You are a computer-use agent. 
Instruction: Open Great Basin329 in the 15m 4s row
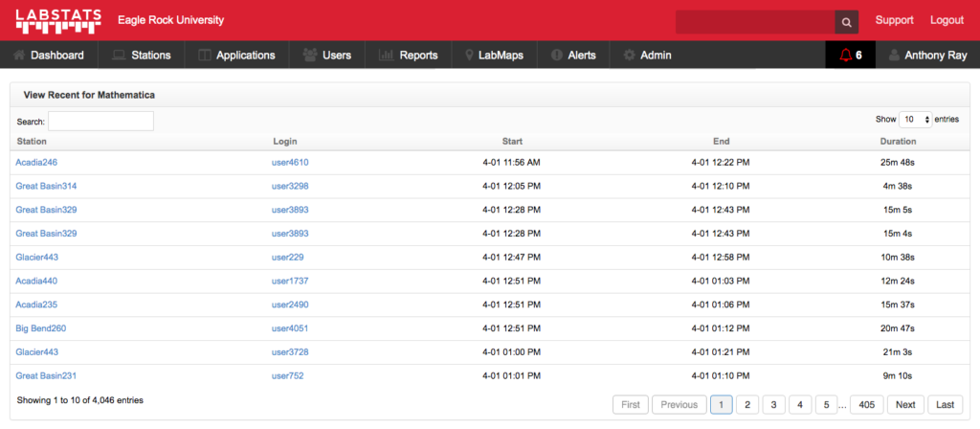coord(46,234)
